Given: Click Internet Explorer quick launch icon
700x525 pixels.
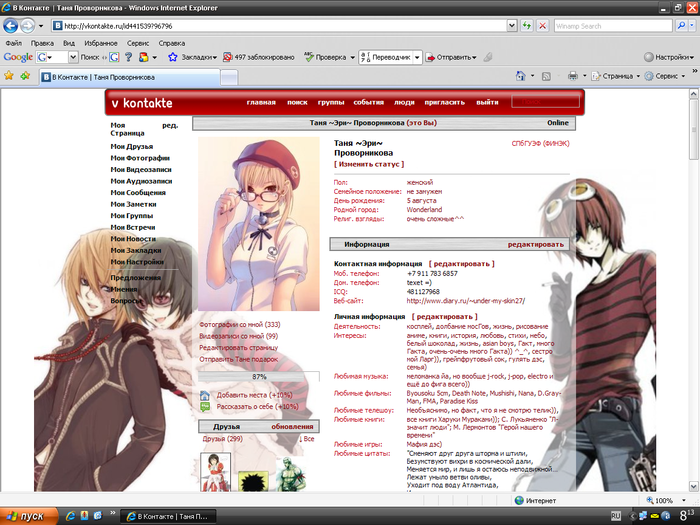Looking at the screenshot, I should click(x=70, y=516).
